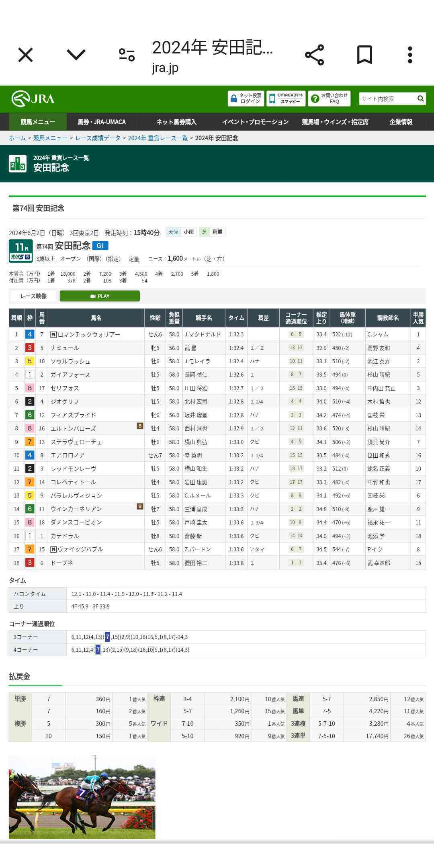Bookmark this page with the bookmark icon
The width and height of the screenshot is (434, 868).
click(364, 55)
